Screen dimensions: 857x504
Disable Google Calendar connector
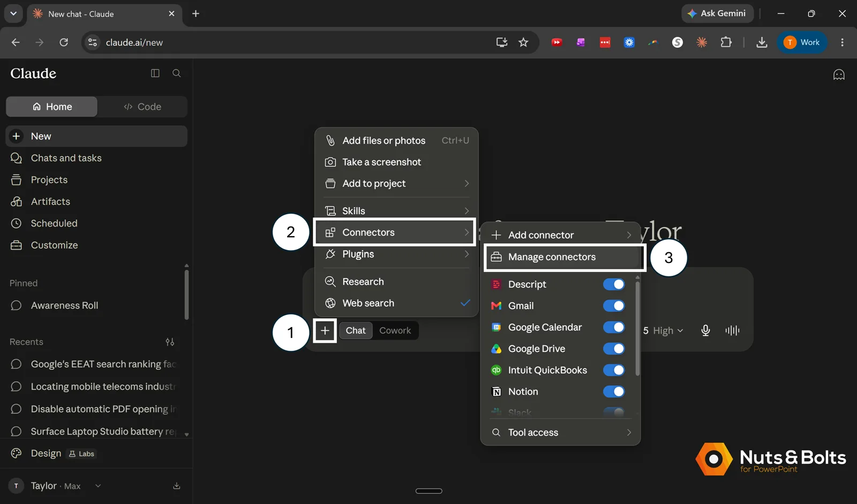tap(614, 327)
